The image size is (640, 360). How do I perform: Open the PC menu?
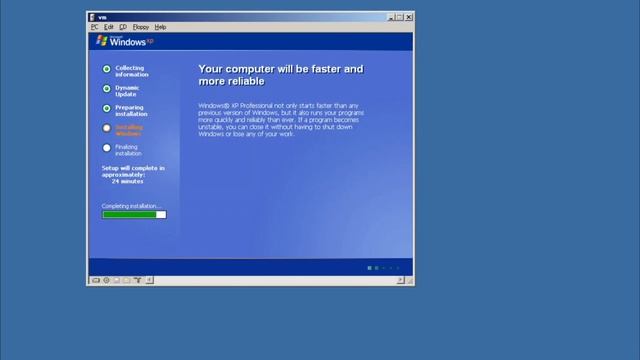pos(94,27)
